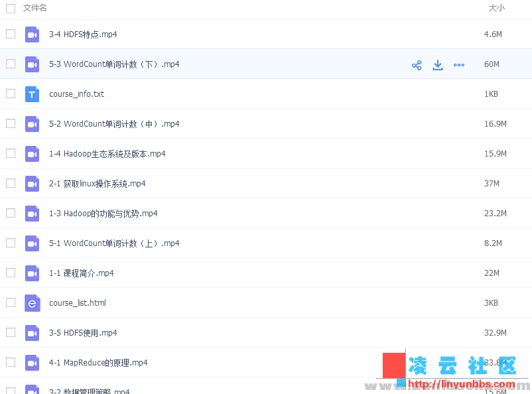The height and width of the screenshot is (394, 532).
Task: Click the video icon for 2-1 获取linux操作系统
Action: tap(33, 184)
